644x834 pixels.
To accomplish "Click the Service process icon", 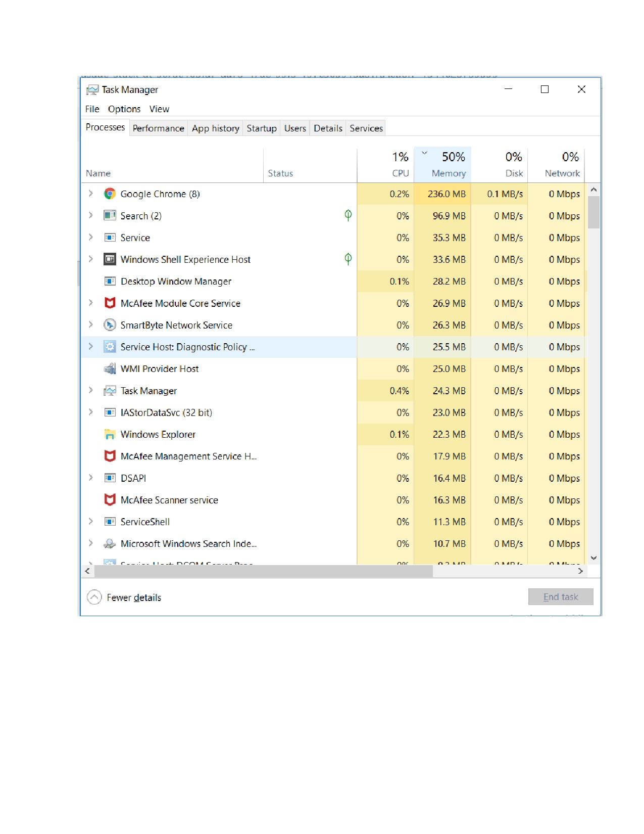I will point(110,238).
